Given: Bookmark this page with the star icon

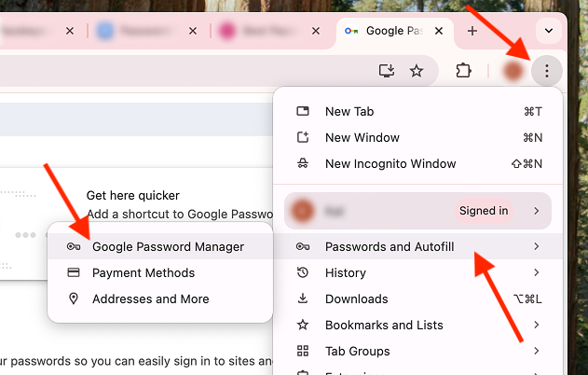Looking at the screenshot, I should 417,71.
